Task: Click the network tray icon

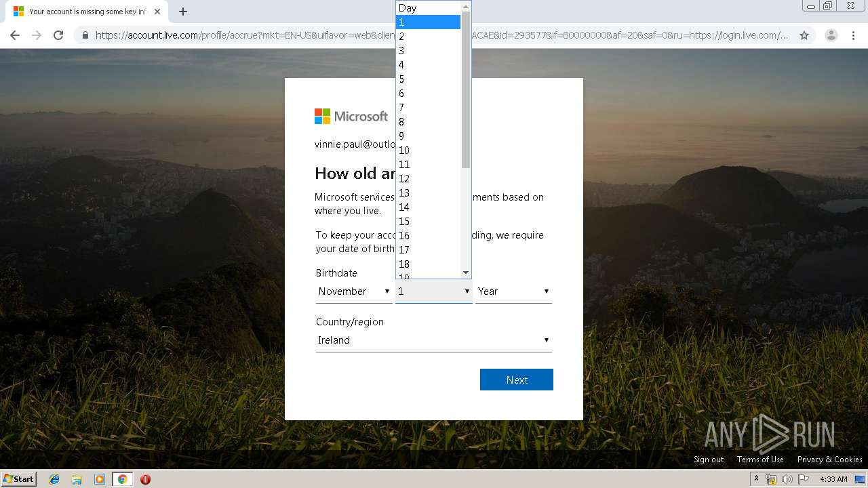Action: (771, 479)
